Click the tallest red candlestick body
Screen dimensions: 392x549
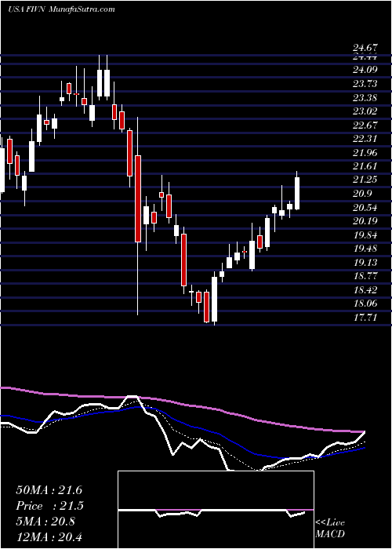(138, 199)
